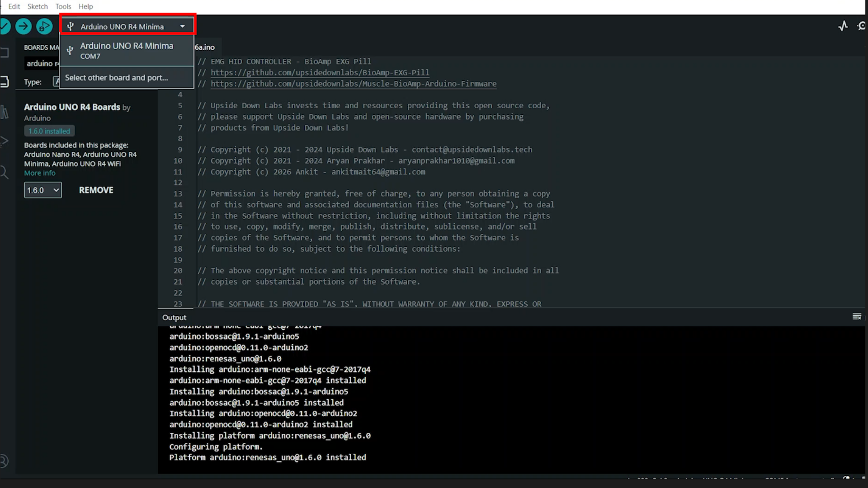Click the Boards Manager search field

(x=42, y=64)
